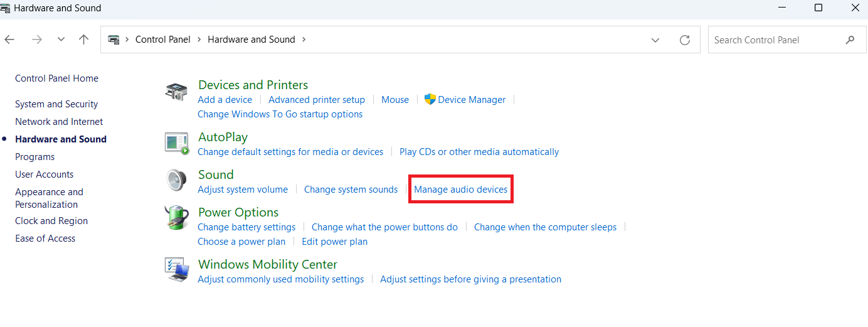Change what the power buttons do

point(384,227)
